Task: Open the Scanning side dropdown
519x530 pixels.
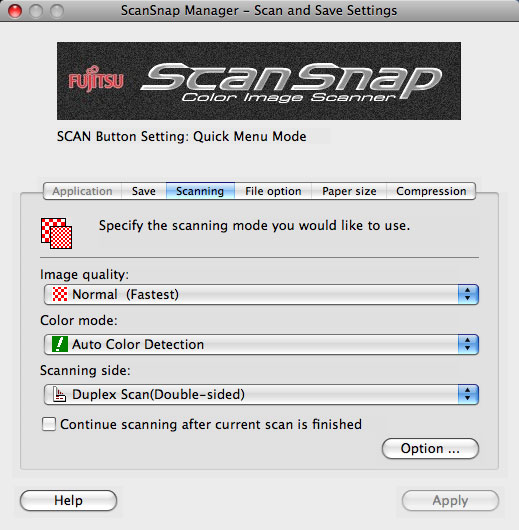Action: pos(261,394)
